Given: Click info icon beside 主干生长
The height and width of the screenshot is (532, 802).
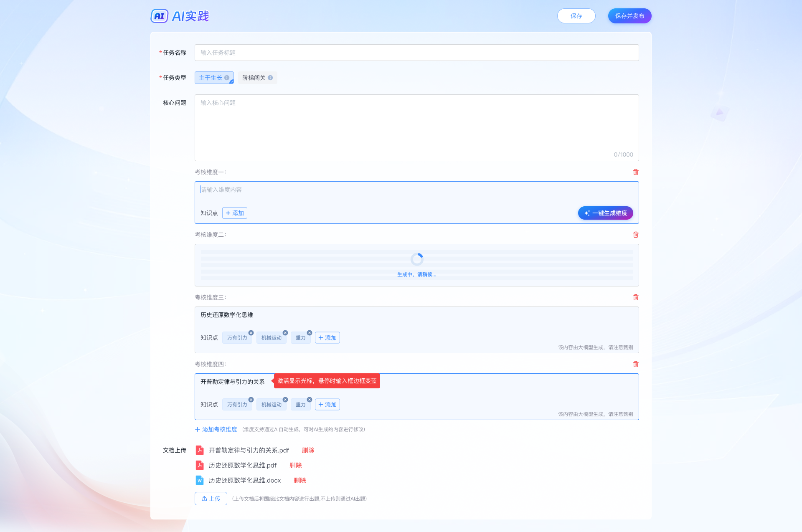Looking at the screenshot, I should (227, 78).
